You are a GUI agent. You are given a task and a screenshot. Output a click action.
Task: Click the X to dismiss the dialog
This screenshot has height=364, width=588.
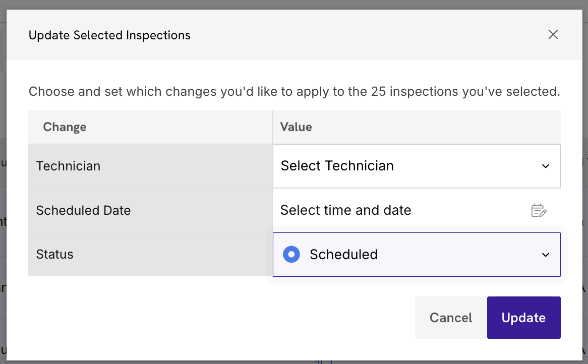553,34
